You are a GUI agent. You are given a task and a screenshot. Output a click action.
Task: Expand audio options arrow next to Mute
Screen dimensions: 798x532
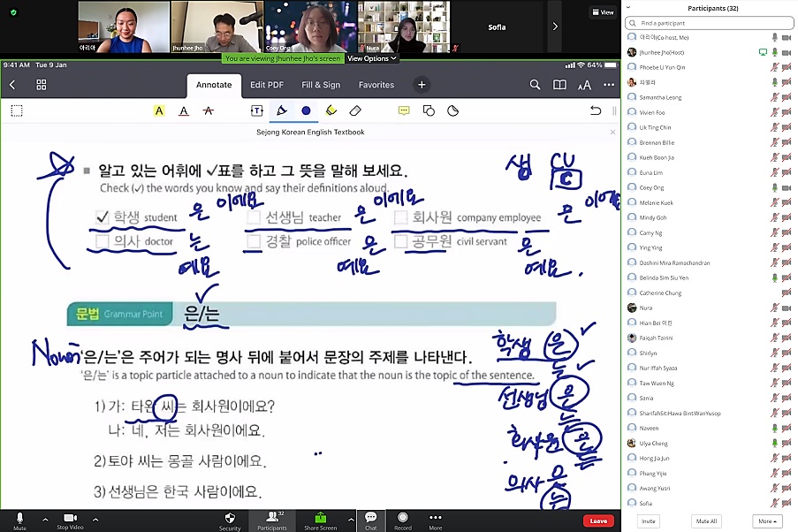45,520
